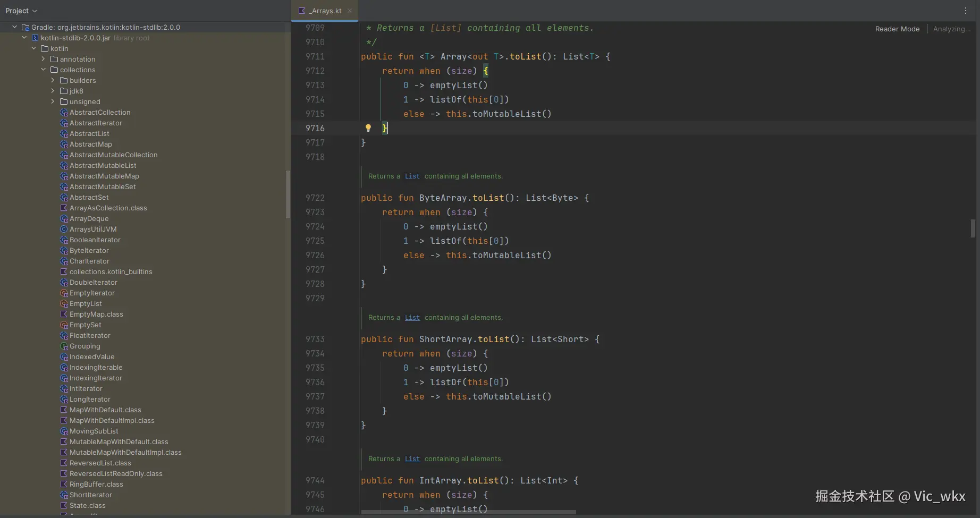Select AbstractIterator in the project tree

coord(96,123)
